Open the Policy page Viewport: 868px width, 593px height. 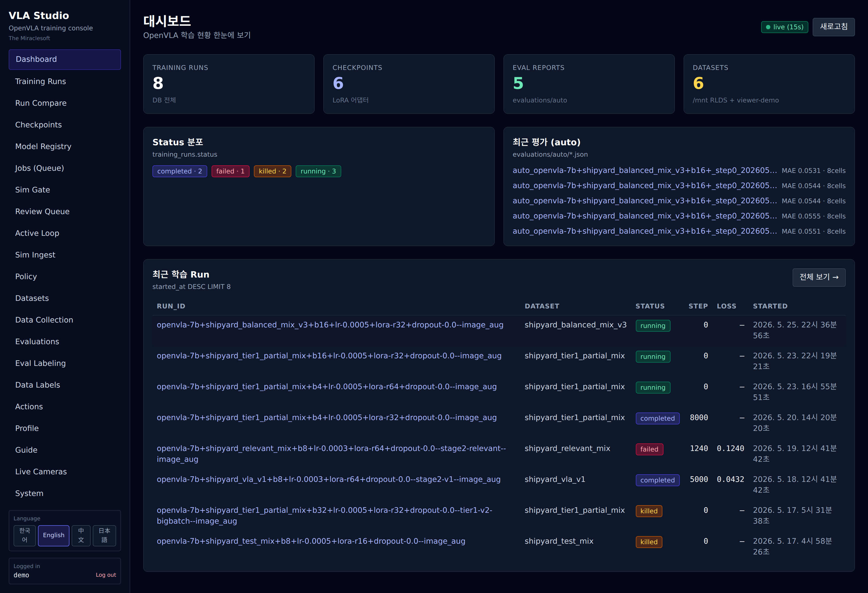(65, 276)
